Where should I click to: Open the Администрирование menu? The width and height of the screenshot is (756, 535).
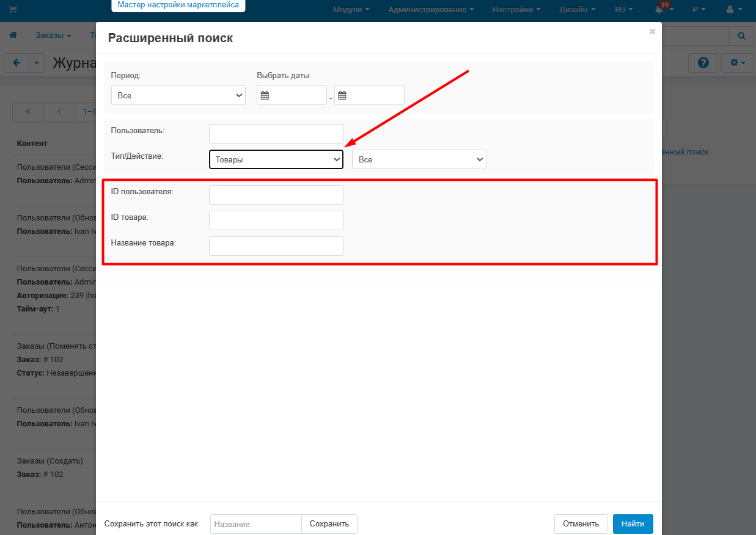431,10
